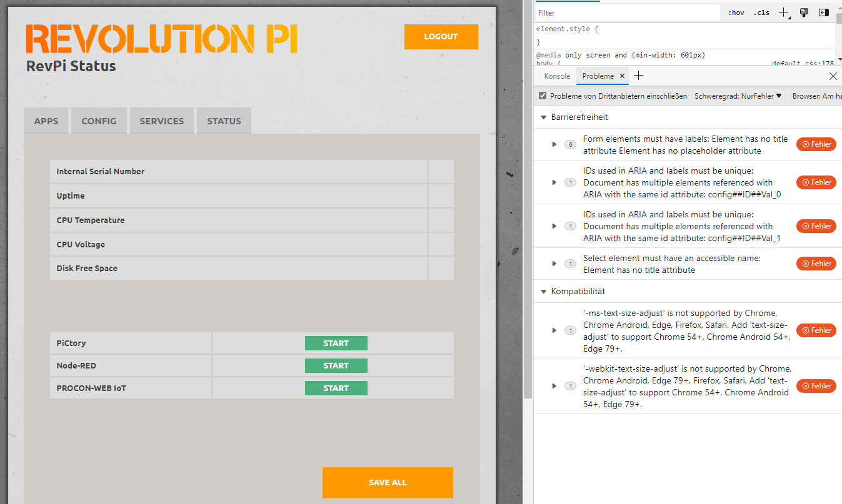Click the new style rule plus icon
The width and height of the screenshot is (842, 504).
point(784,12)
